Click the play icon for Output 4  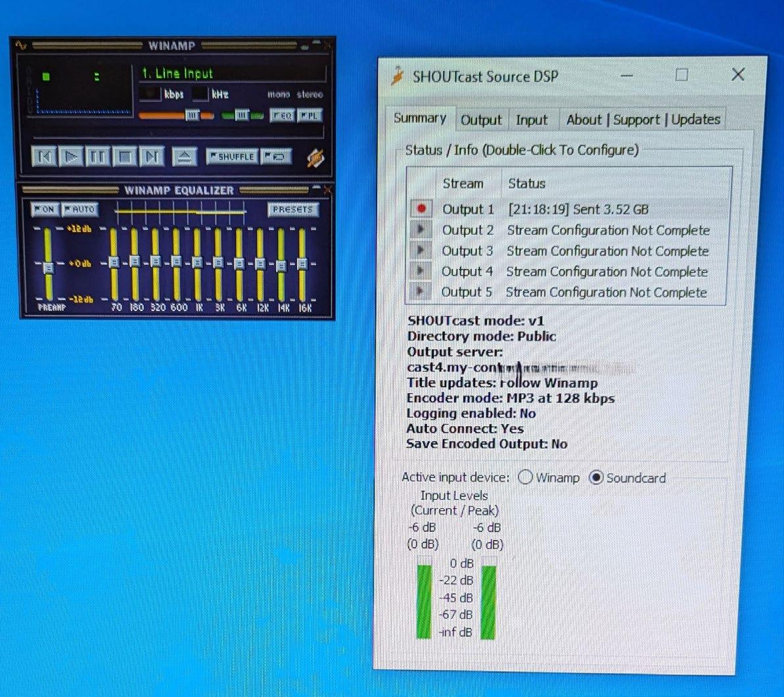419,271
